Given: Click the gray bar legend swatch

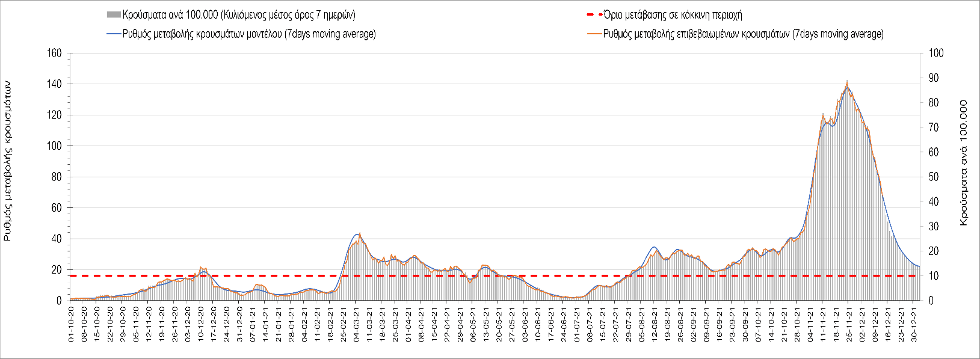Looking at the screenshot, I should pyautogui.click(x=114, y=14).
